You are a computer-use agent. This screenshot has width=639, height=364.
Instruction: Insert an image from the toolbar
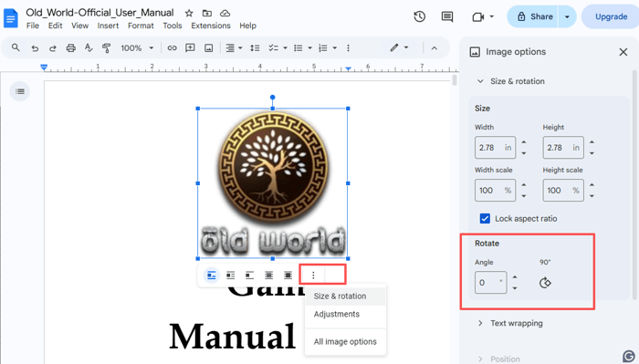tap(209, 48)
